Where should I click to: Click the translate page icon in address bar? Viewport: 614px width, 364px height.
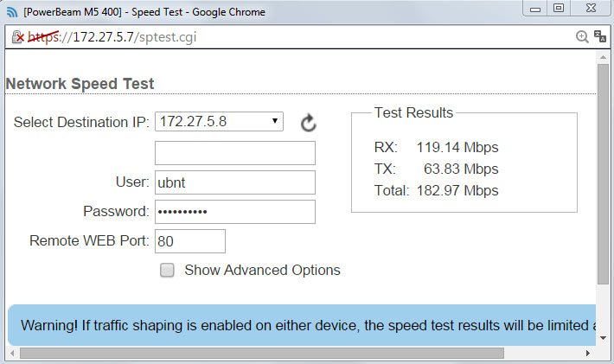599,37
